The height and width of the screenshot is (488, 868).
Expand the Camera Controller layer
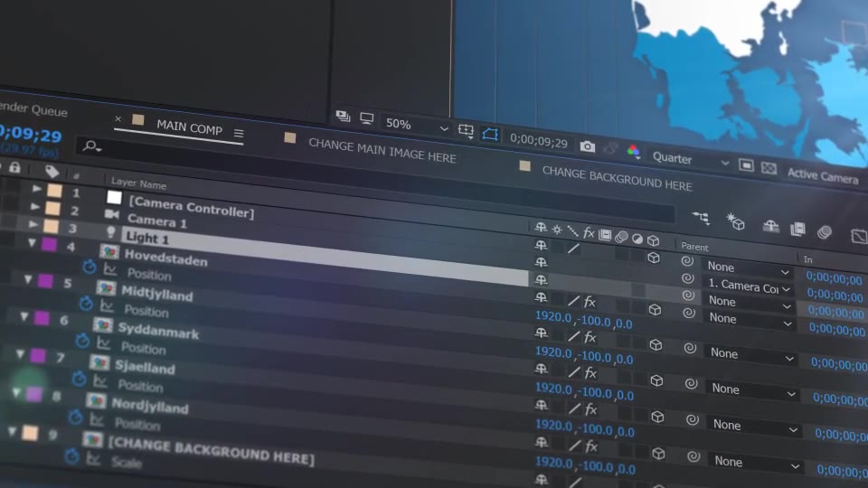point(36,189)
